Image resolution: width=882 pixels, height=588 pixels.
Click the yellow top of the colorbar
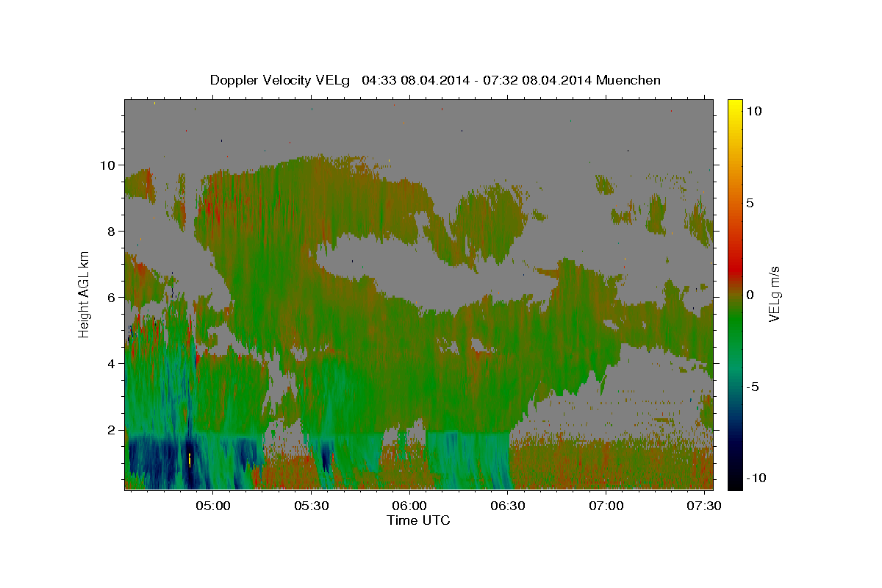click(734, 107)
